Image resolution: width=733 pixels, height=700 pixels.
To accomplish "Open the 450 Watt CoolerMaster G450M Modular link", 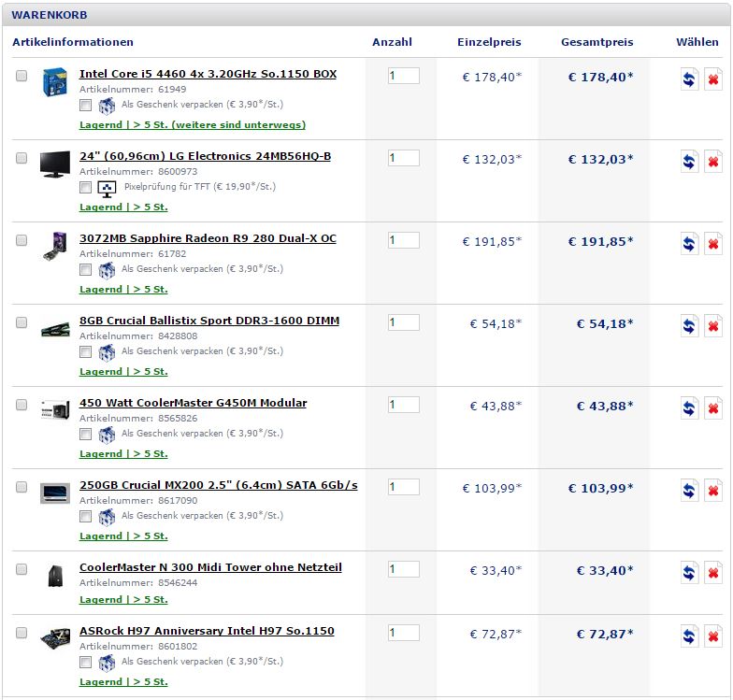I will (193, 403).
